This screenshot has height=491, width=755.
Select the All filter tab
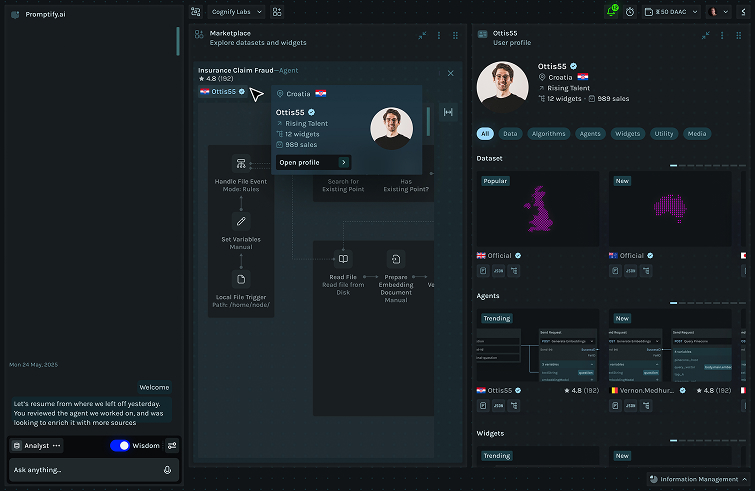tap(485, 134)
